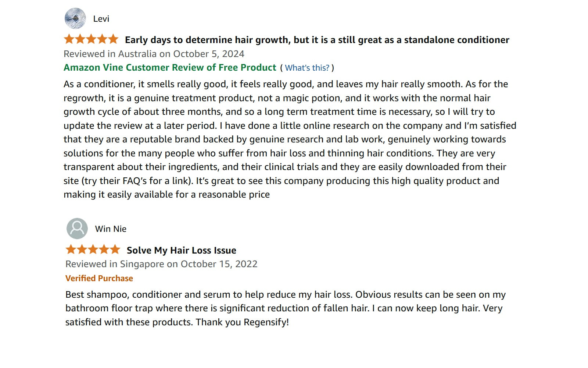The image size is (588, 368).
Task: Click "Reviewed in Australia on October 5, 2024" line
Action: 154,54
